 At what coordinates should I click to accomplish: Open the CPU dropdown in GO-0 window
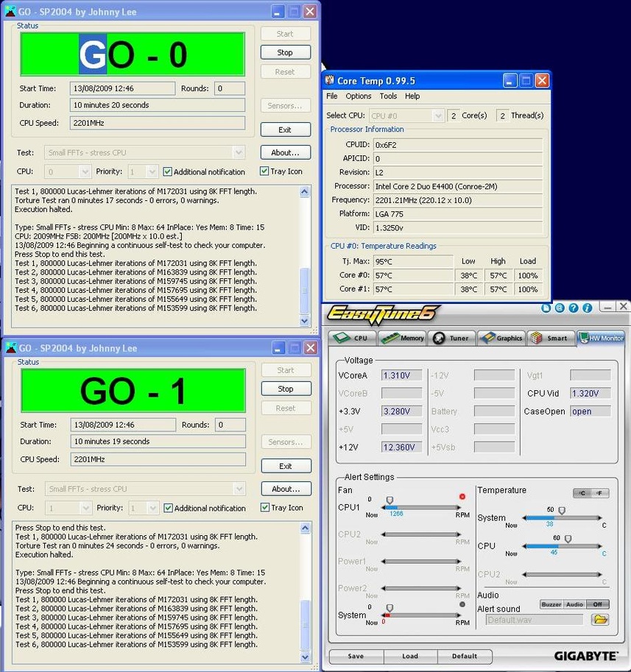(x=85, y=171)
